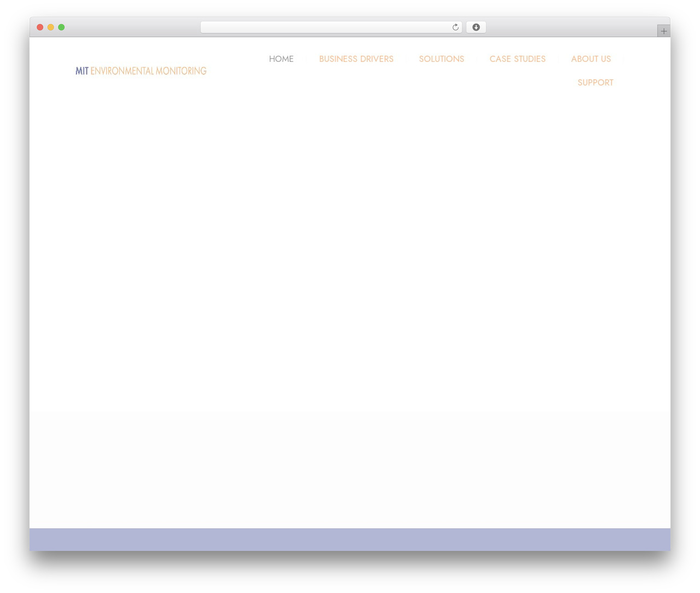Focus the browser address bar
The height and width of the screenshot is (593, 700).
[x=331, y=27]
